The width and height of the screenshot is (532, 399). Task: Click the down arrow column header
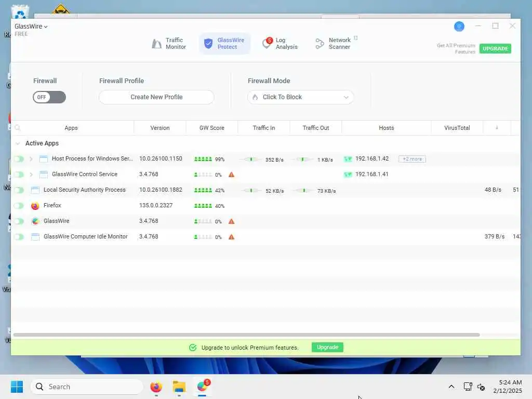(497, 128)
